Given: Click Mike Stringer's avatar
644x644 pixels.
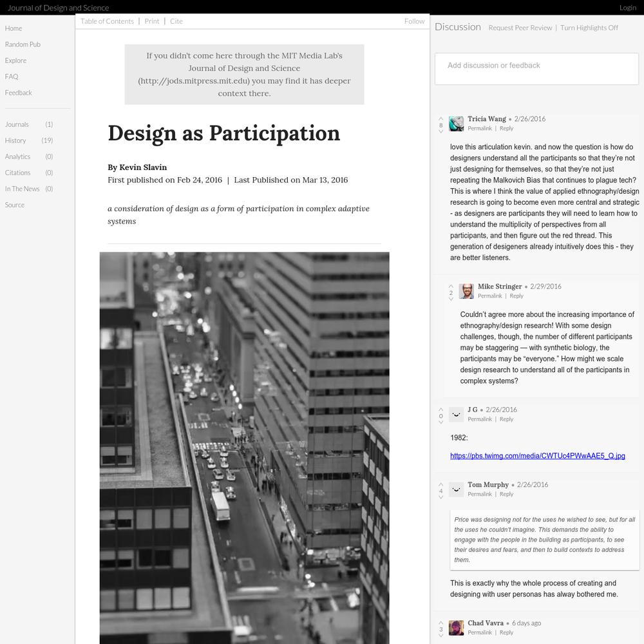Looking at the screenshot, I should coord(466,291).
